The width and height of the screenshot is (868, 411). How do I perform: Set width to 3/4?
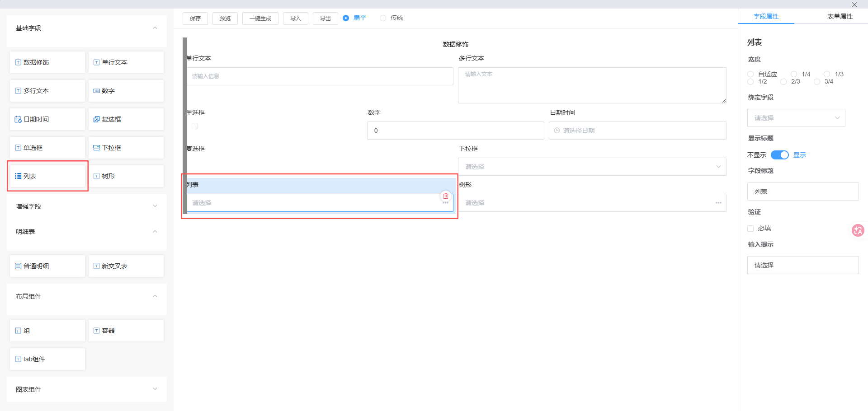pos(817,82)
